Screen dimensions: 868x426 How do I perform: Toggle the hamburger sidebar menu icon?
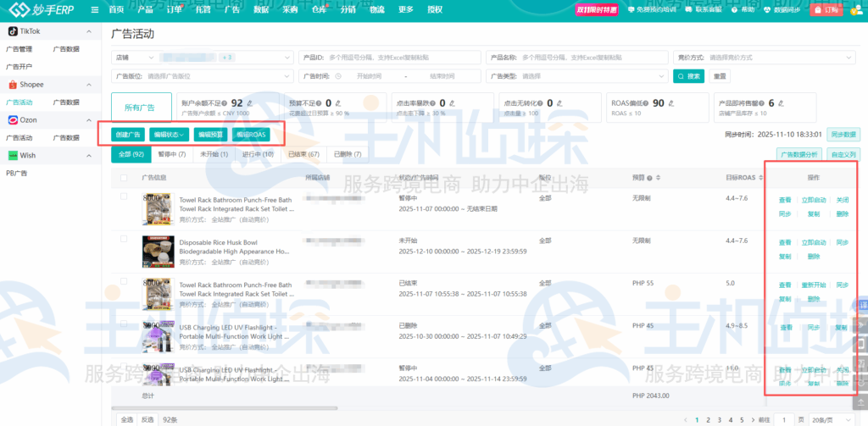pos(95,10)
